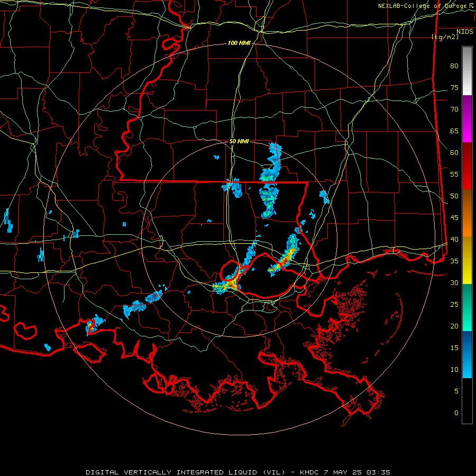Click the 35 value on the scale

coord(454,261)
